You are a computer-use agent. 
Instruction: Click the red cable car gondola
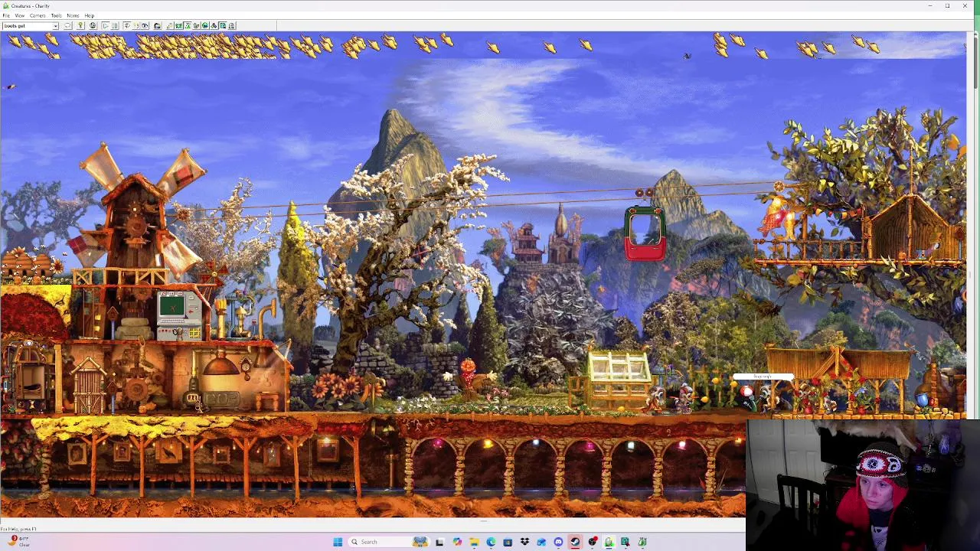click(x=645, y=234)
